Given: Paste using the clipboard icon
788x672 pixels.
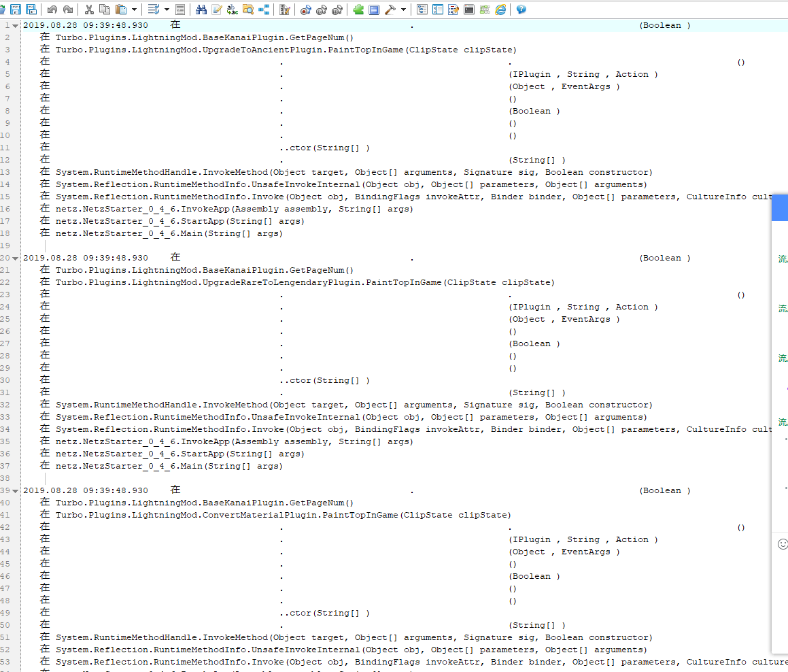Looking at the screenshot, I should [120, 10].
